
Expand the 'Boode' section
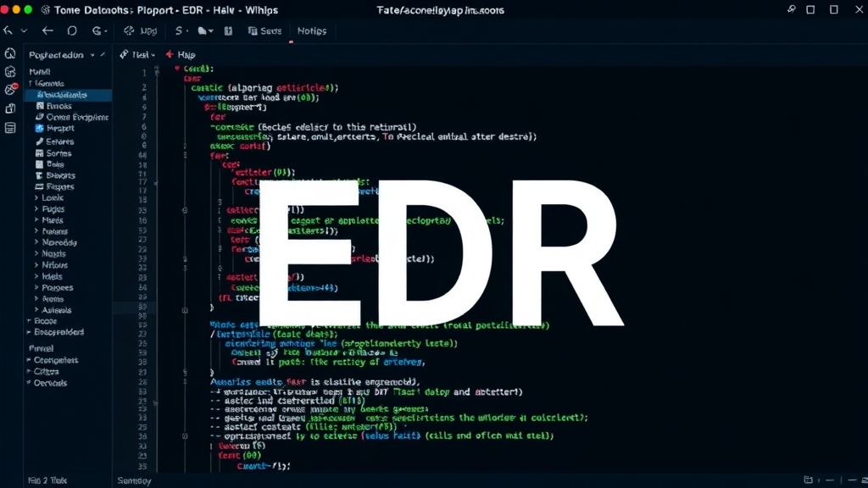point(29,321)
